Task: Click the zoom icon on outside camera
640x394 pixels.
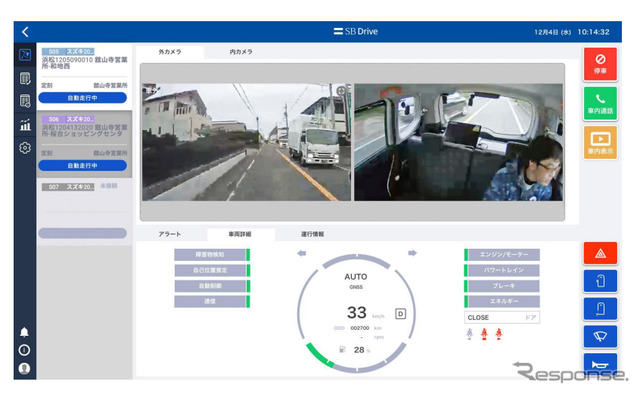Action: (341, 90)
